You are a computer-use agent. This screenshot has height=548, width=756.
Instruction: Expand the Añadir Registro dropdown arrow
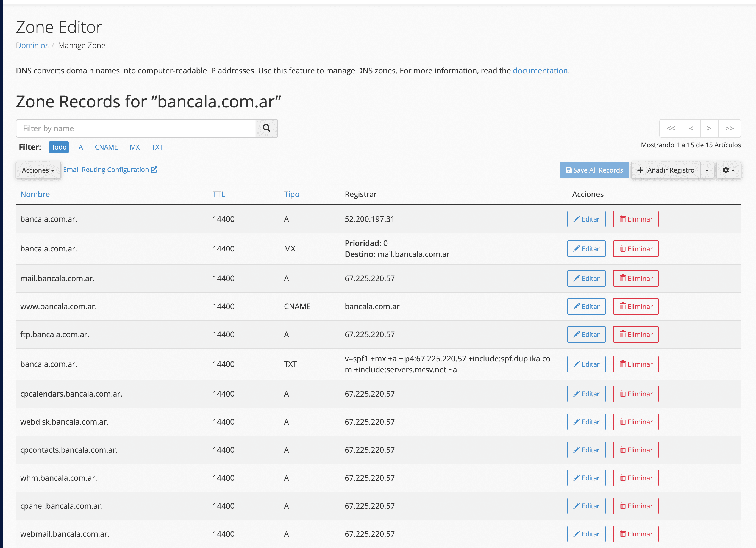tap(707, 170)
